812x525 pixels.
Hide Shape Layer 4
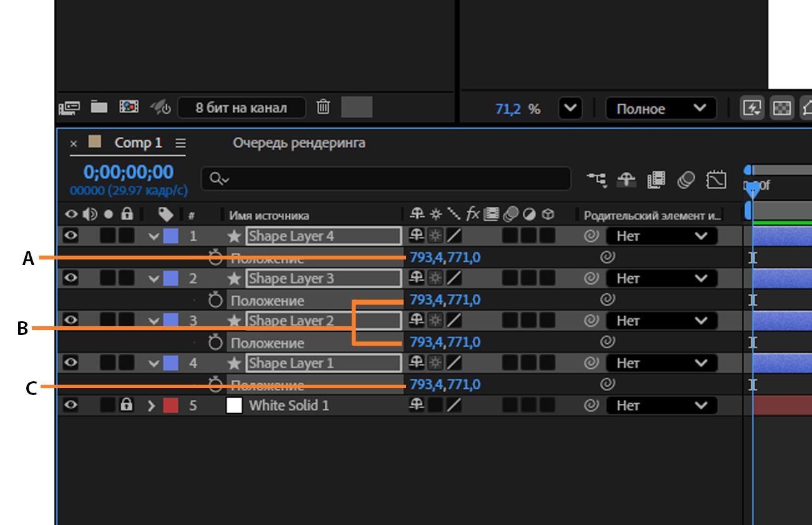[71, 236]
